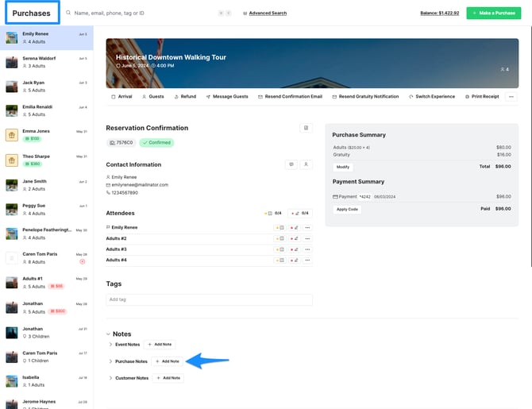The image size is (532, 409).
Task: Click the search magnifier icon
Action: click(68, 13)
